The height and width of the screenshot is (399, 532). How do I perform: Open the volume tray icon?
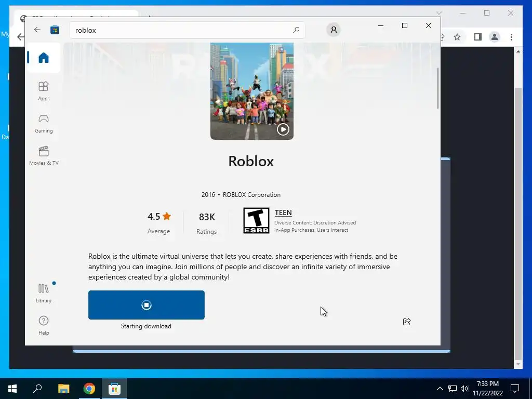tap(464, 389)
